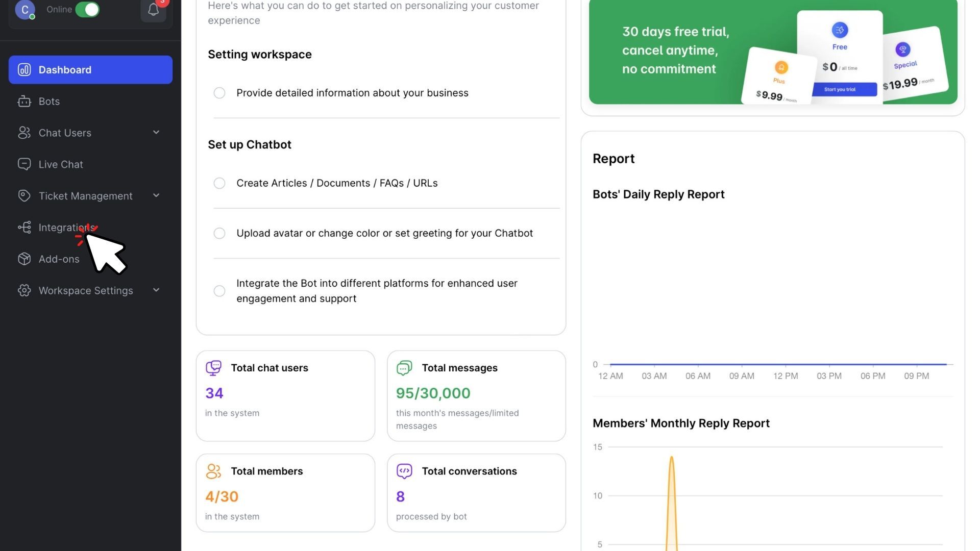This screenshot has height=551, width=980.
Task: Click 'Create Articles / Documents / FAQs / URLs' text
Action: (337, 183)
